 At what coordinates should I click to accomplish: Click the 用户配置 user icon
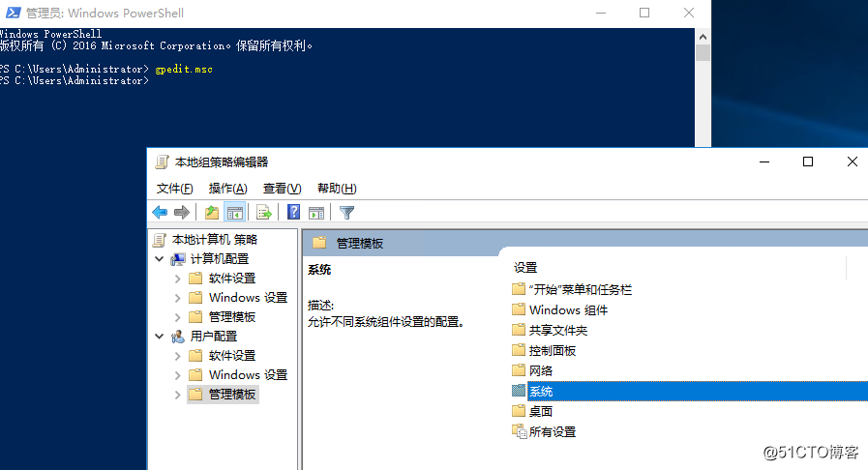point(178,337)
